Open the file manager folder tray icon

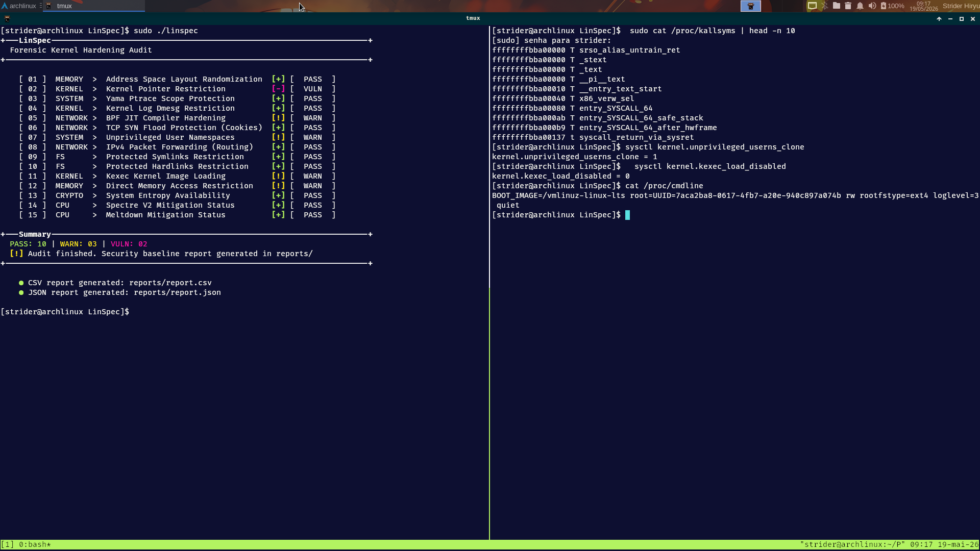tap(836, 6)
